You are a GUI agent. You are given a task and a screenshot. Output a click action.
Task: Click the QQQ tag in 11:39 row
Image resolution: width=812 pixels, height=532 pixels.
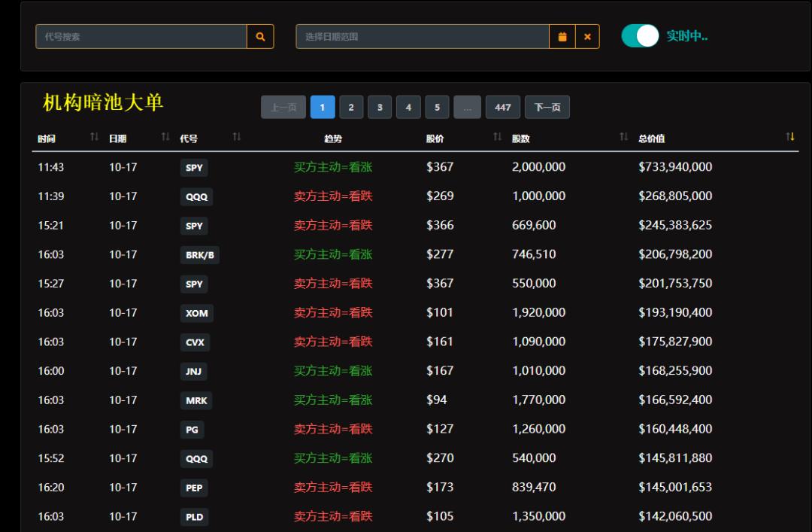(197, 196)
